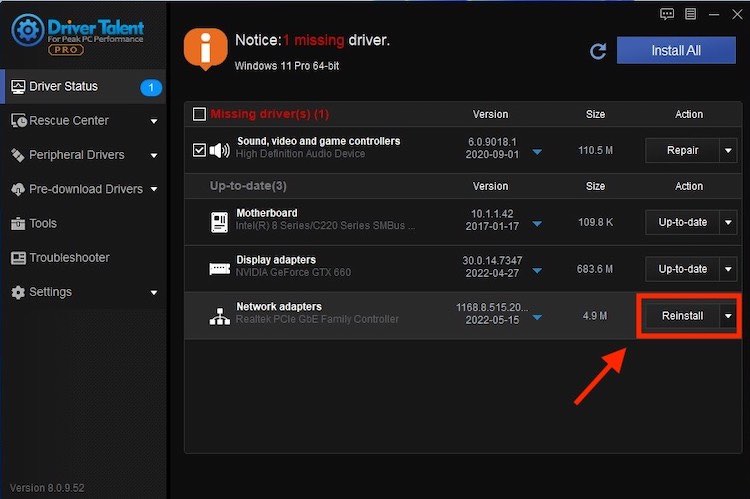Open version dropdown for Display adapters driver
Screen dimensions: 750x499
click(537, 271)
